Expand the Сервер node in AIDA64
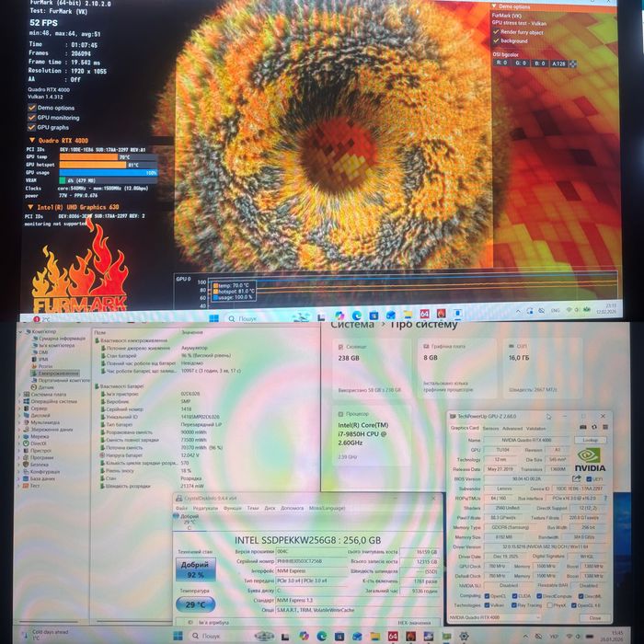This screenshot has height=644, width=644. click(19, 408)
